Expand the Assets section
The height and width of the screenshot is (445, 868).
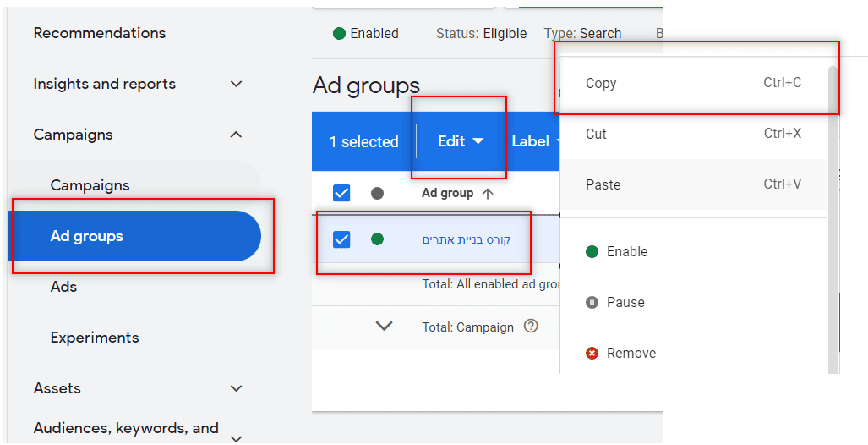pyautogui.click(x=237, y=388)
